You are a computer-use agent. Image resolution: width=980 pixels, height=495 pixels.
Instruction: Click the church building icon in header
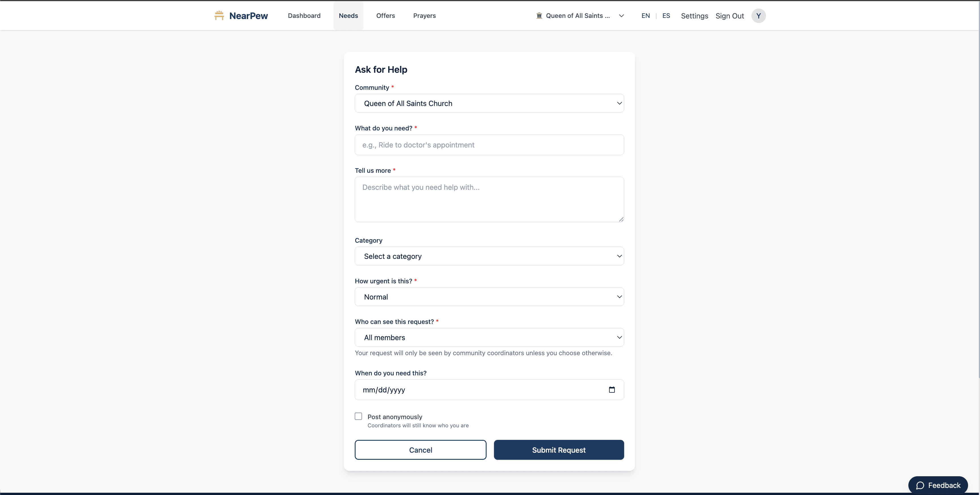point(539,16)
